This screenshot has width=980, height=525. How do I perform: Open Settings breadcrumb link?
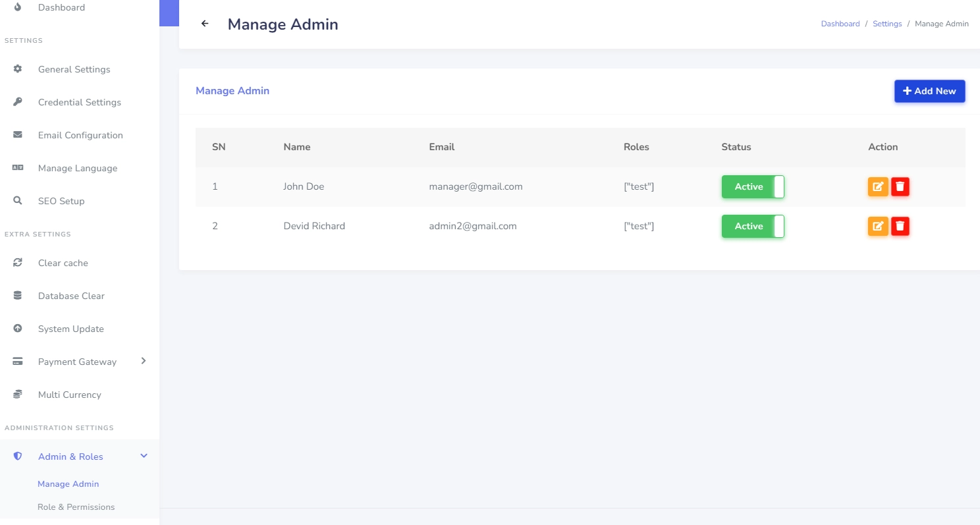coord(887,24)
